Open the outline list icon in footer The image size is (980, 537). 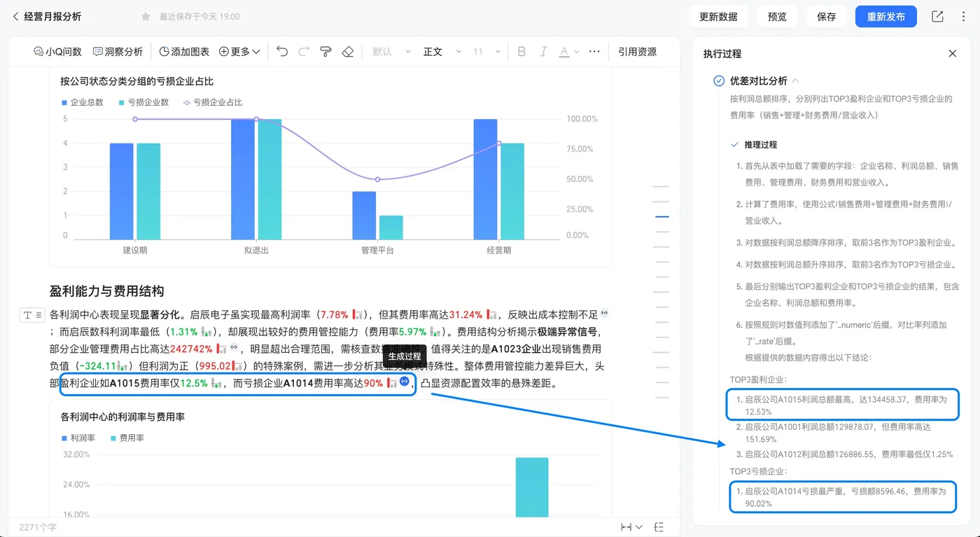click(659, 527)
